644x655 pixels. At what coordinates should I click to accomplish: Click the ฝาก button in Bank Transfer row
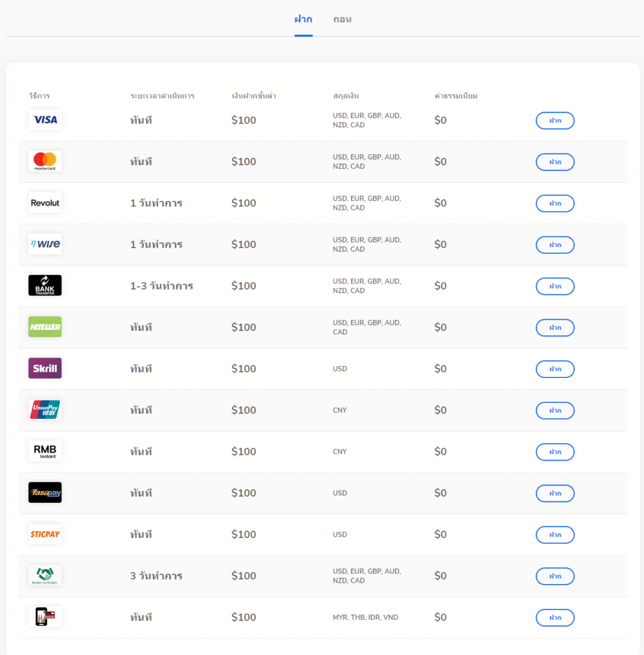pyautogui.click(x=554, y=287)
